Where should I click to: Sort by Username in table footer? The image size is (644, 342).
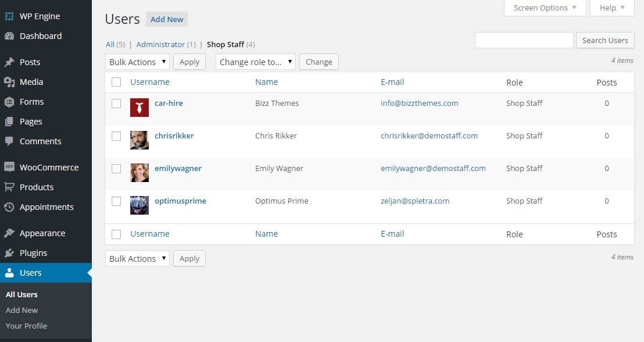pos(150,233)
